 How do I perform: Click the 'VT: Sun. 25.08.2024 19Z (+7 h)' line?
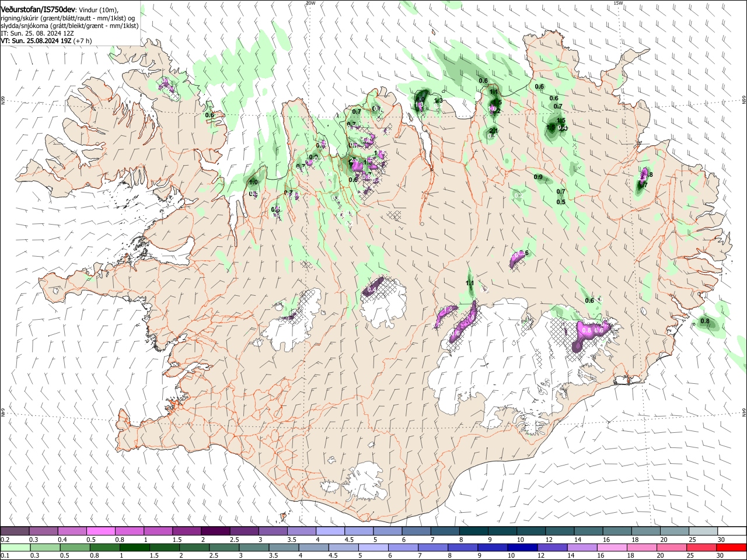pos(46,41)
